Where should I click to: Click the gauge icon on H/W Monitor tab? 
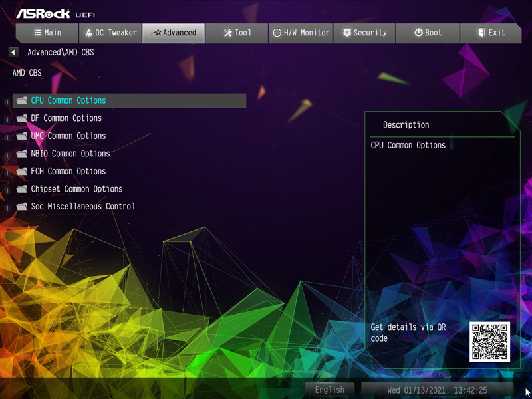tap(277, 33)
